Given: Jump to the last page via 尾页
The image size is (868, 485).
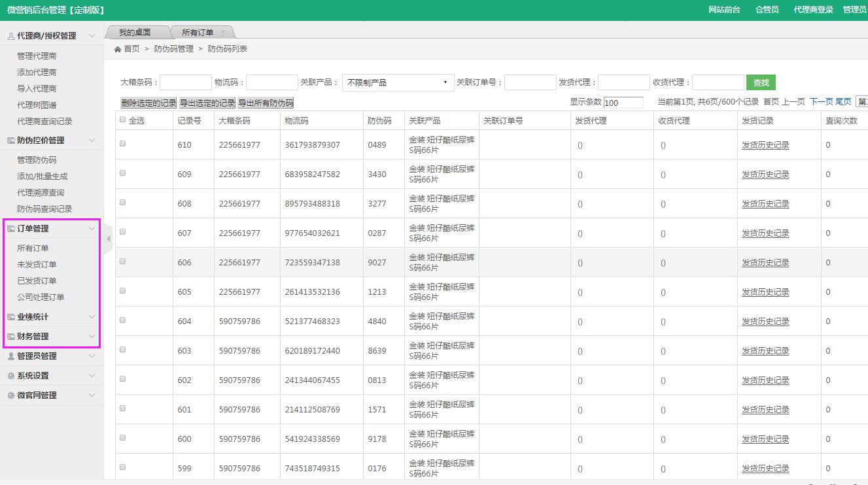Looking at the screenshot, I should point(843,102).
